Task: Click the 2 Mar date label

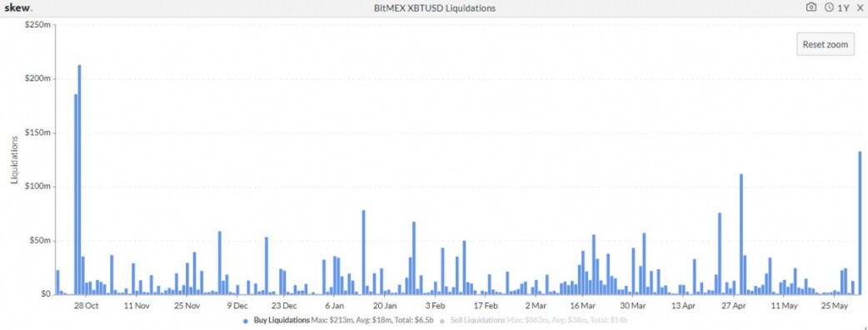Action: [536, 306]
